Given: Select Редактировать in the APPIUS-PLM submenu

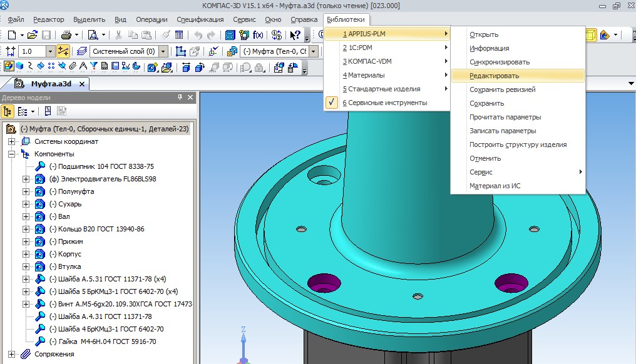Looking at the screenshot, I should (x=494, y=76).
